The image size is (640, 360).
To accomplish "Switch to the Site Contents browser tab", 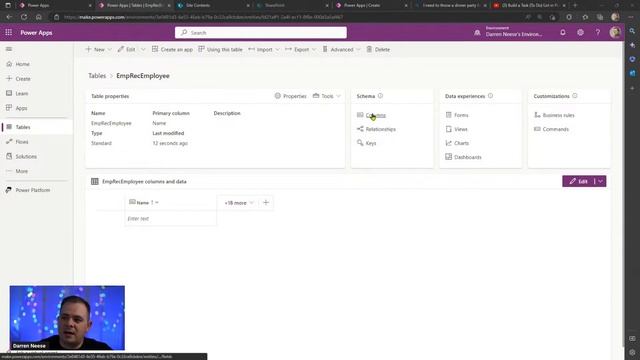I will coord(213,5).
